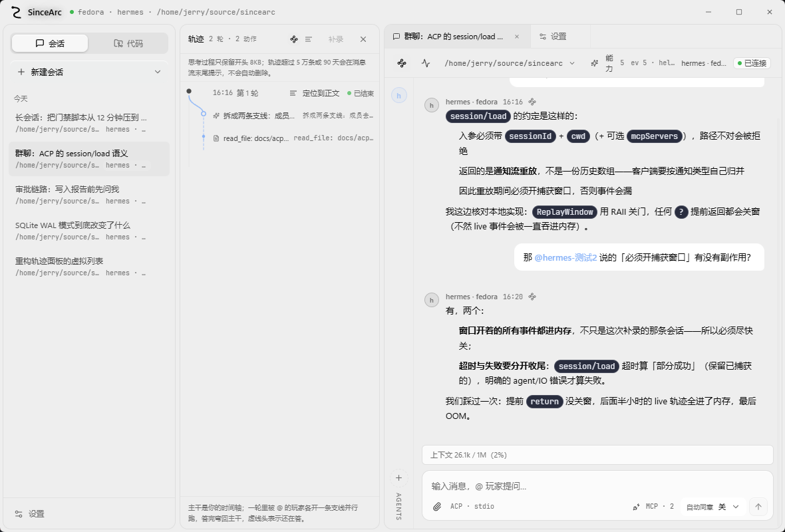Expand the 新建会话 dropdown chevron

click(158, 72)
